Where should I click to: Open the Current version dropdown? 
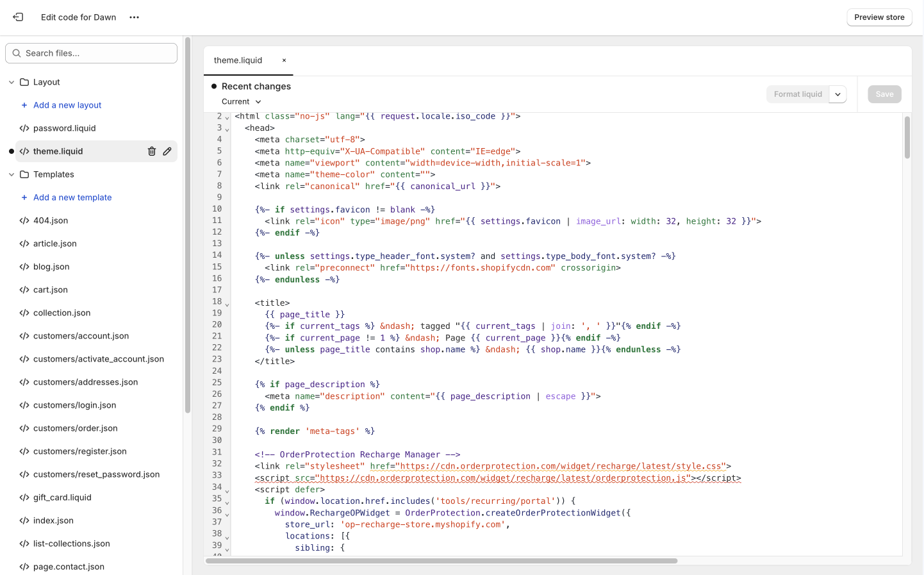pyautogui.click(x=241, y=101)
